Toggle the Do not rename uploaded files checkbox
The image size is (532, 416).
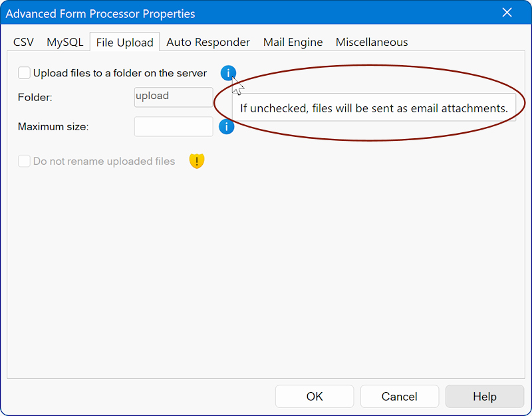pos(24,161)
